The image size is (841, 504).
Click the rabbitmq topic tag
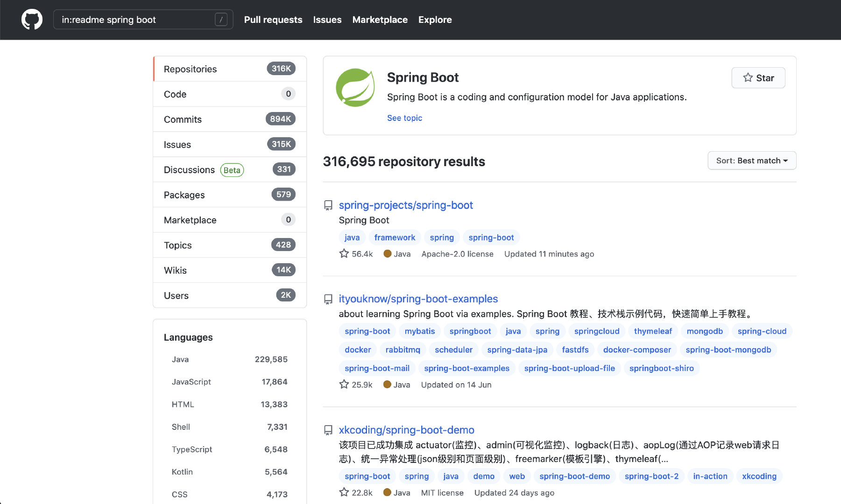coord(403,350)
